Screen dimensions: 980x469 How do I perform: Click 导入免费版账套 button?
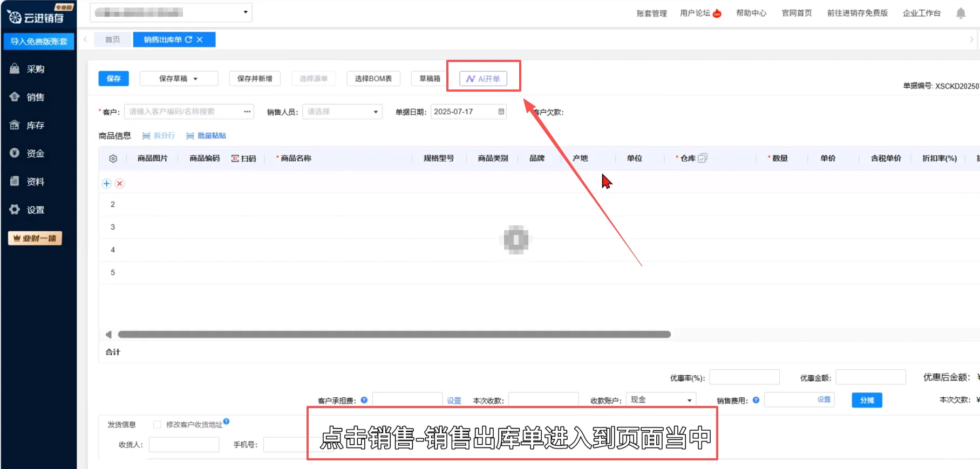pyautogui.click(x=39, y=42)
